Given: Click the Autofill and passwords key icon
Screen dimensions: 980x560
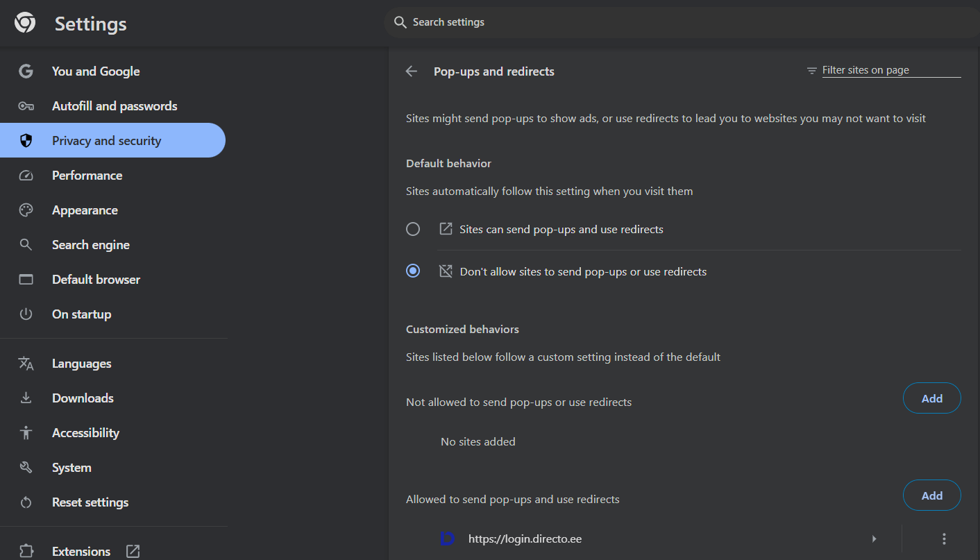Looking at the screenshot, I should point(26,106).
